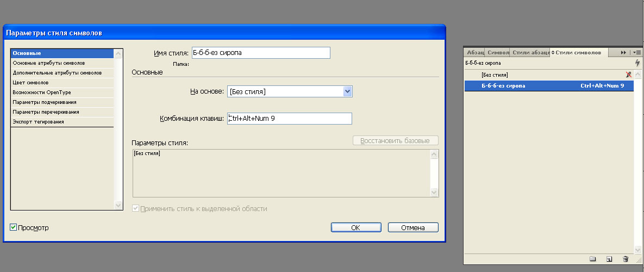Cycle panel view arrows on Стили символов tab
This screenshot has height=272, width=644.
tap(553, 53)
